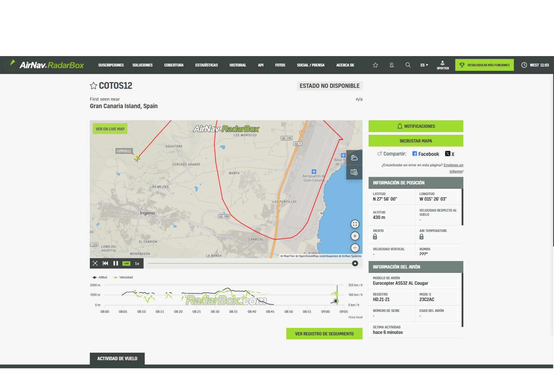Open the ES language dropdown

(x=424, y=65)
